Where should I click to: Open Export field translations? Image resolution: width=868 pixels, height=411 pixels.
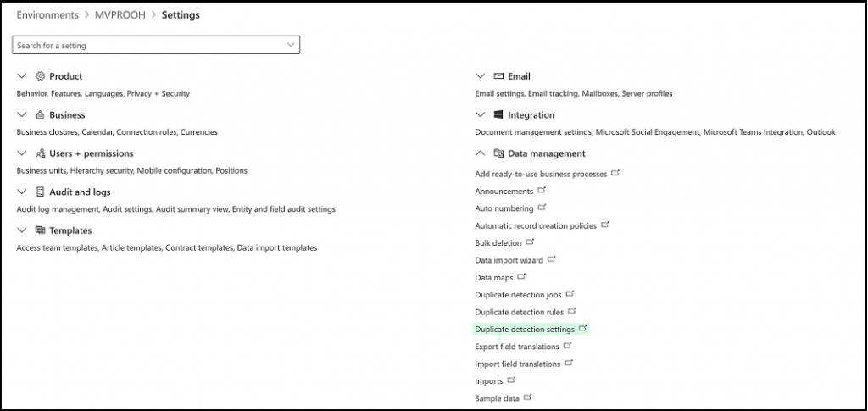[x=516, y=347]
